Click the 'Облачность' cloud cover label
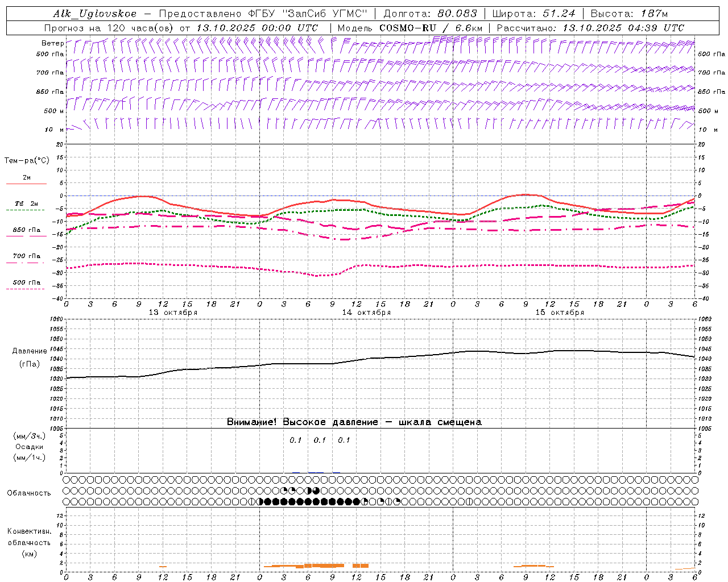The image size is (728, 582). (x=29, y=493)
